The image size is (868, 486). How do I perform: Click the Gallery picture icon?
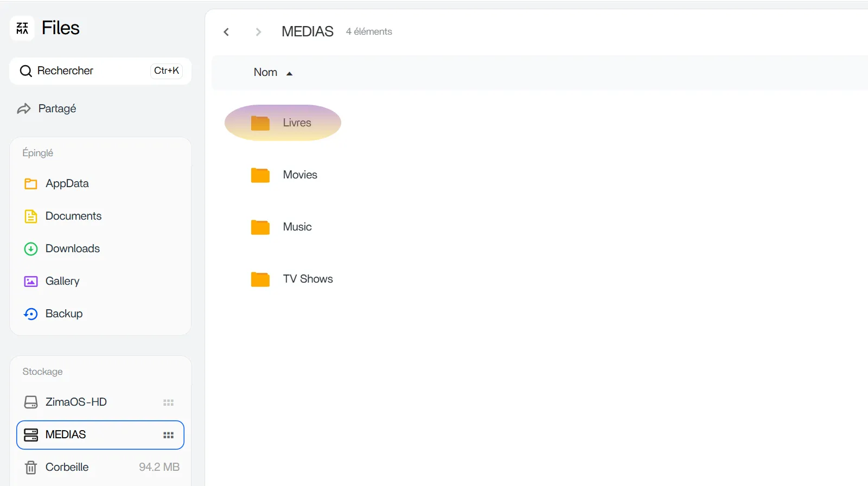click(31, 282)
